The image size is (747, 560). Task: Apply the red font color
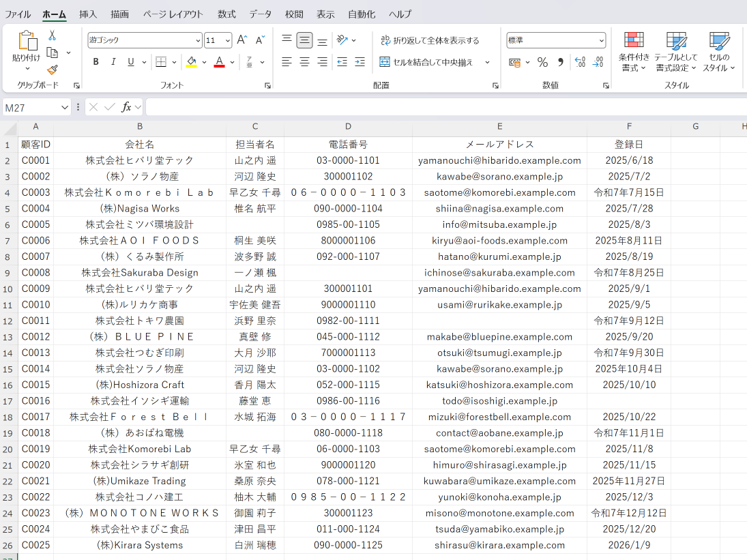pos(219,62)
